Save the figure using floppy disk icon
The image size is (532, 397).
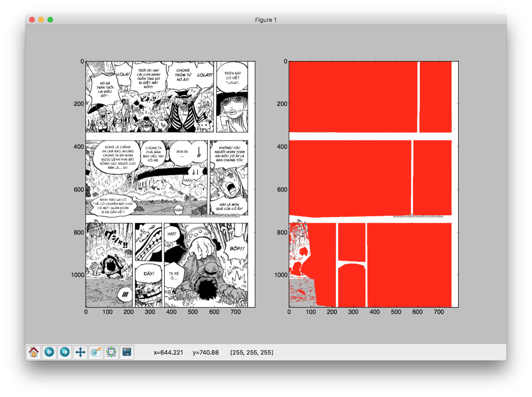pyautogui.click(x=127, y=352)
